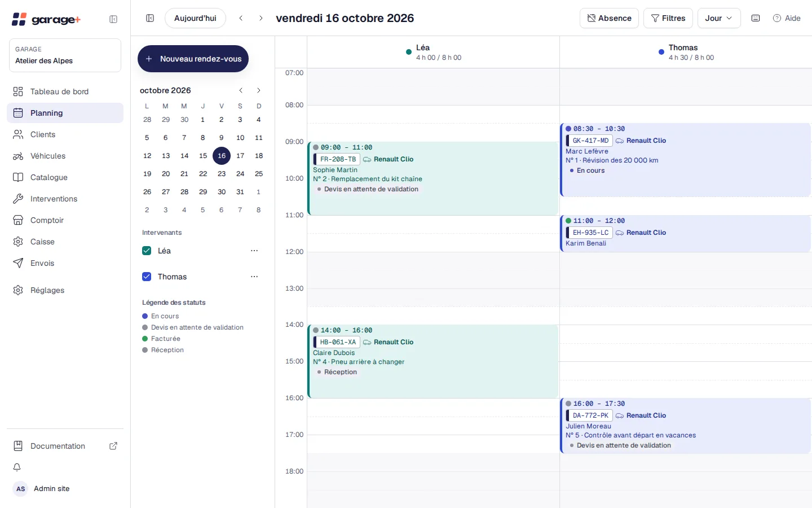Open the Aide help link
Image resolution: width=812 pixels, height=508 pixels.
[787, 18]
